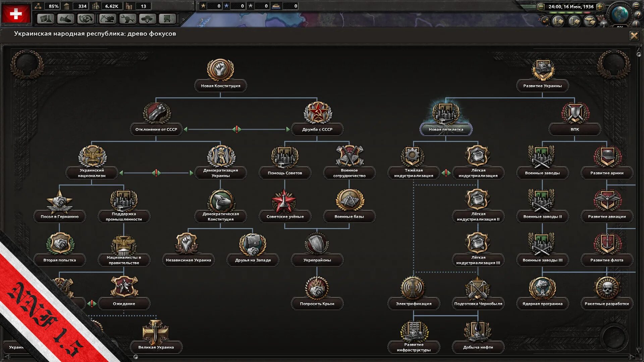The height and width of the screenshot is (362, 644).
Task: Select the Ракетные разработки skull focus
Action: click(607, 293)
